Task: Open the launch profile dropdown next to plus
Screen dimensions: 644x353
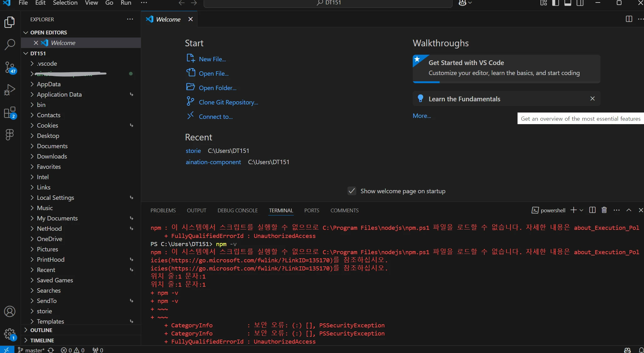Action: coord(581,210)
